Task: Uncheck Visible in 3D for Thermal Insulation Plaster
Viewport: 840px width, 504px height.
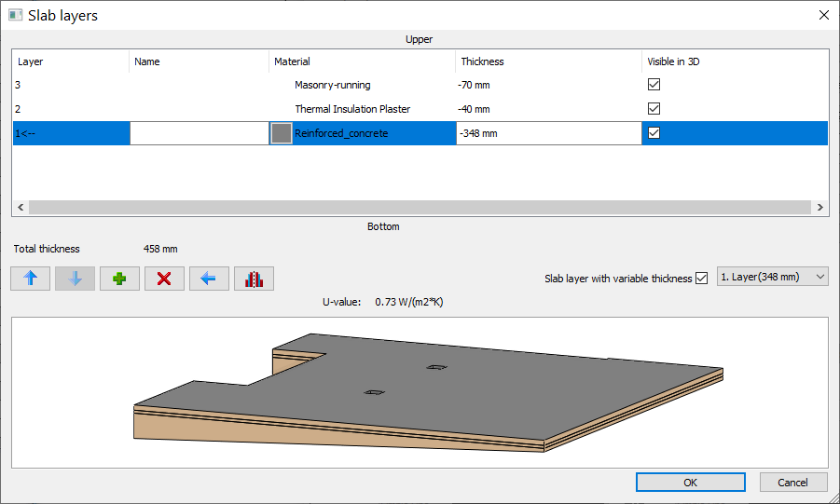Action: (654, 109)
